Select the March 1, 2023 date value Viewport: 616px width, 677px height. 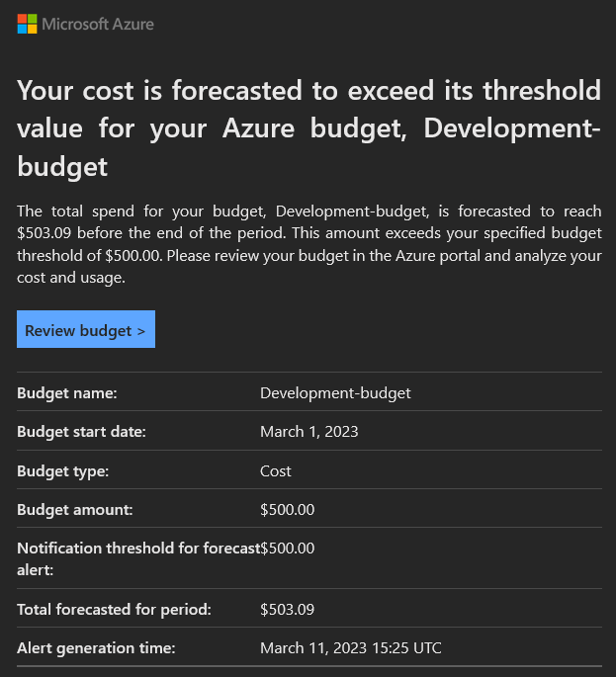(308, 432)
